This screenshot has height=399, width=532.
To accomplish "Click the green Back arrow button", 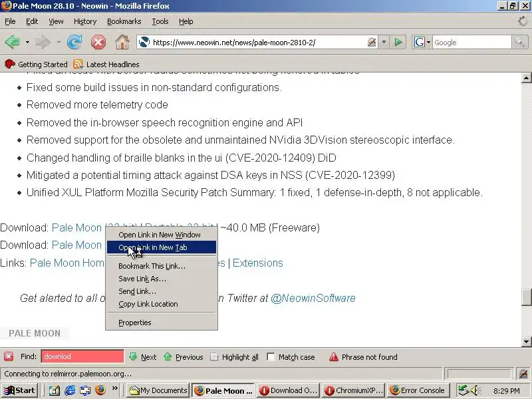I will pos(12,43).
